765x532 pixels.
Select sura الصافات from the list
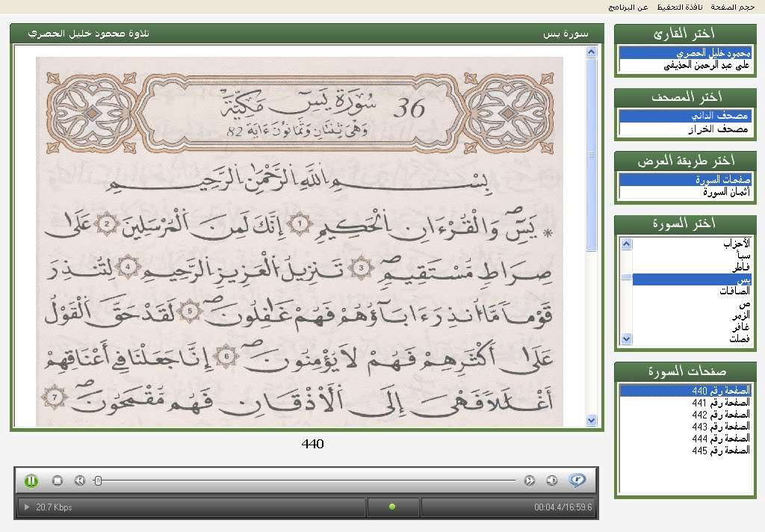click(x=691, y=291)
